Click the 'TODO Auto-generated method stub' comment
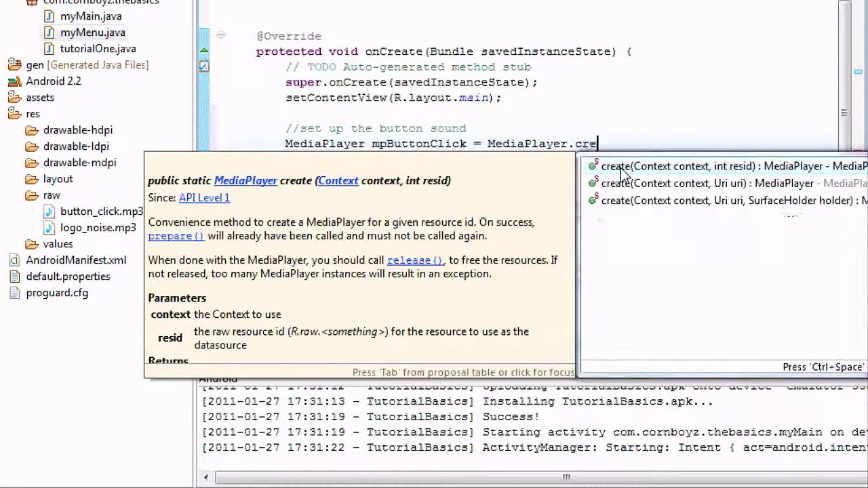868x488 pixels. click(x=408, y=66)
